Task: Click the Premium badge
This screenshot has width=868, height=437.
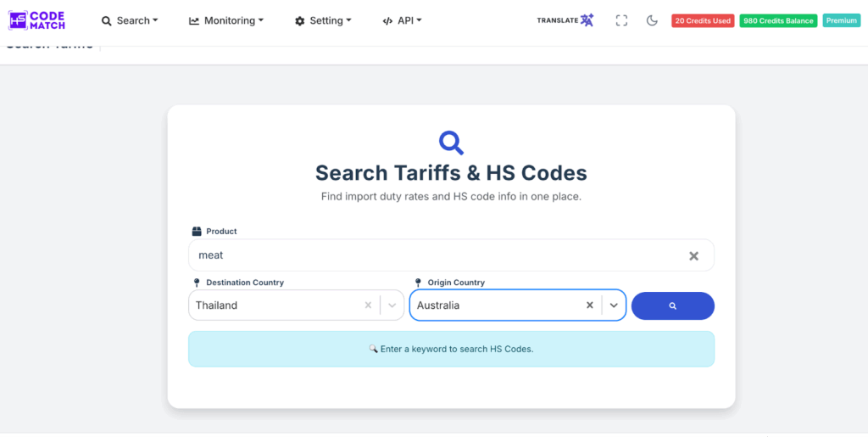Action: 841,20
